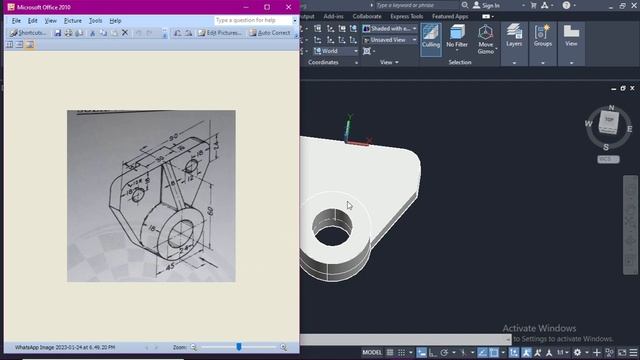640x360 pixels.
Task: Click search magnifier icon in AutoCAD
Action: [465, 5]
